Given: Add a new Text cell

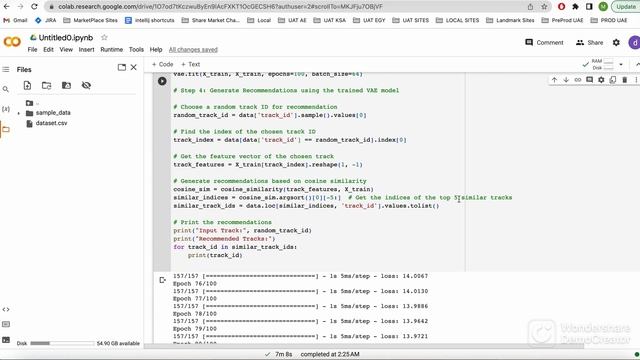Looking at the screenshot, I should [x=190, y=64].
